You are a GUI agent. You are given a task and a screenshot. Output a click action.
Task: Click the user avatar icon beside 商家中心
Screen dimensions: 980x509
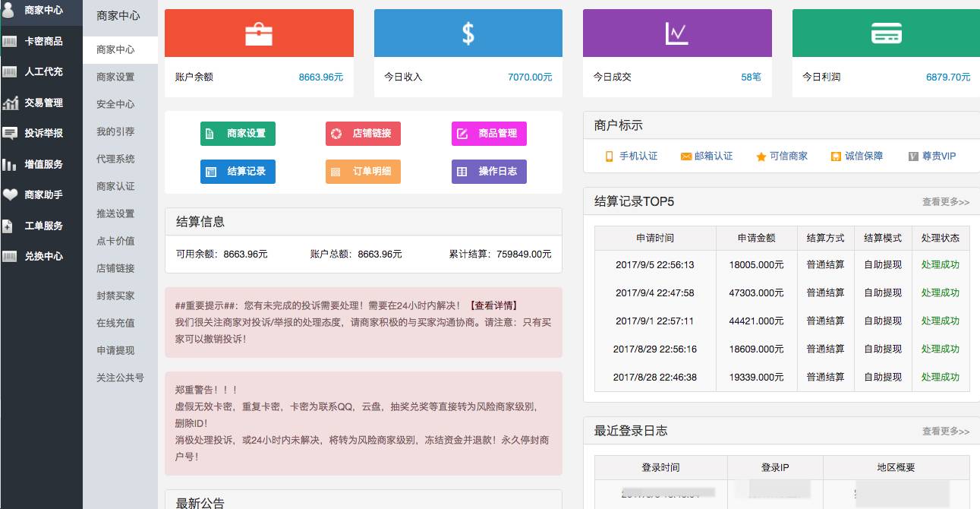[8, 11]
